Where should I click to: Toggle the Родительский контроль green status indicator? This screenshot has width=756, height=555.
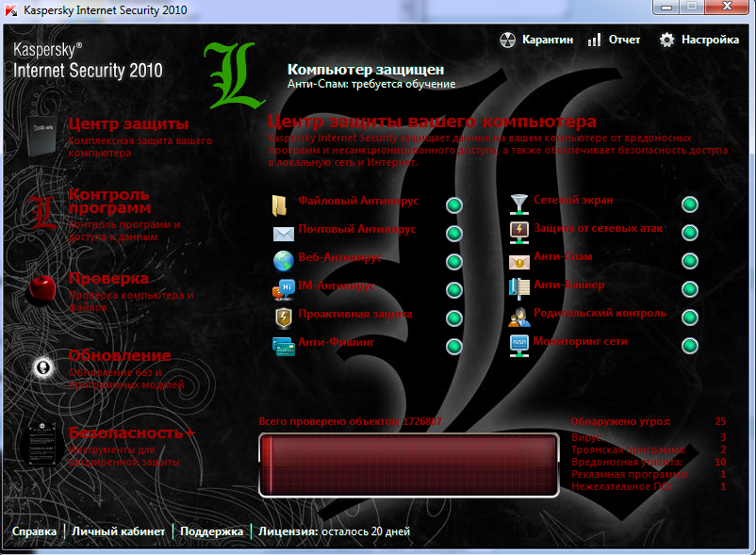690,317
